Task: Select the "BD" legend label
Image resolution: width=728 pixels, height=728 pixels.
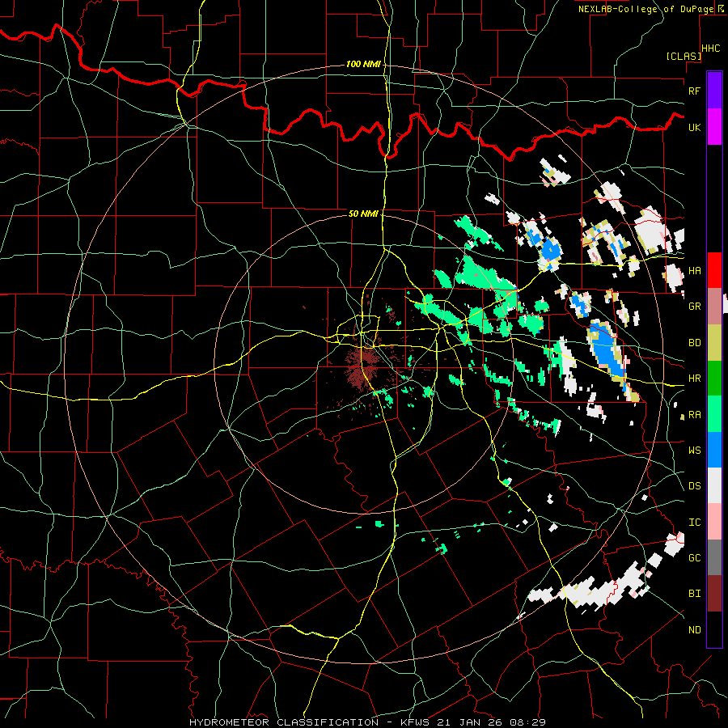Action: (694, 343)
